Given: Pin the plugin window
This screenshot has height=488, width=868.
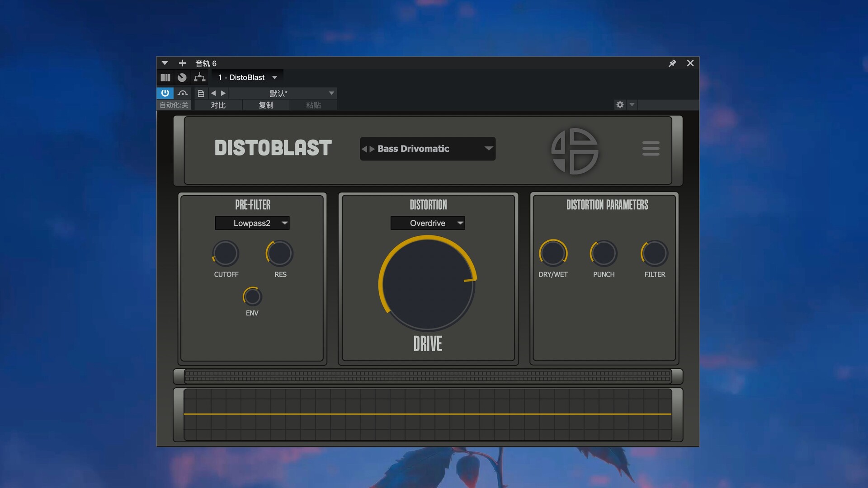Looking at the screenshot, I should [672, 63].
